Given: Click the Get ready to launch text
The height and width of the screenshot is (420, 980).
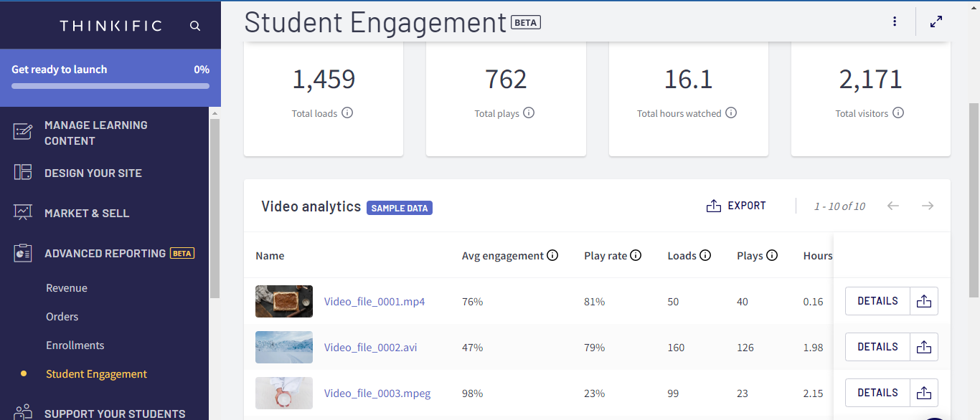Looking at the screenshot, I should [59, 70].
